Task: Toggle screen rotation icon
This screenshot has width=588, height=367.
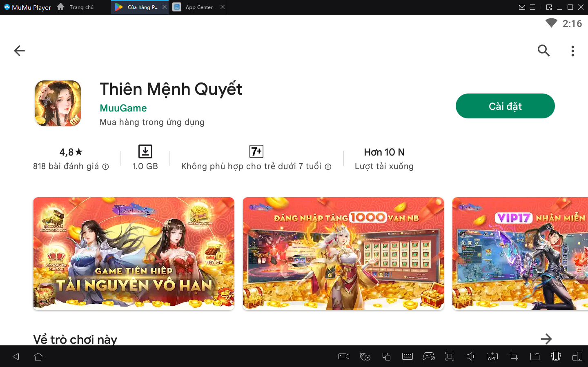Action: [x=556, y=356]
